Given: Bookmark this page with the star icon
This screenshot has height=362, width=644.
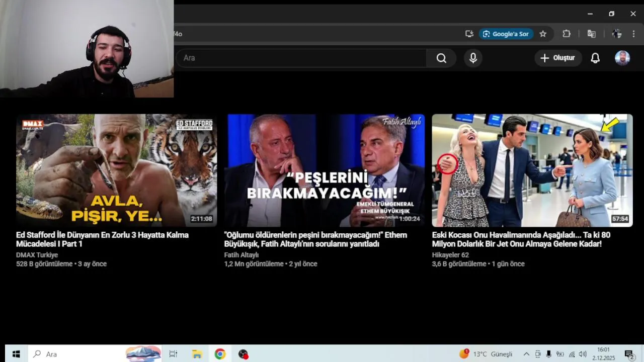Looking at the screenshot, I should pos(543,34).
